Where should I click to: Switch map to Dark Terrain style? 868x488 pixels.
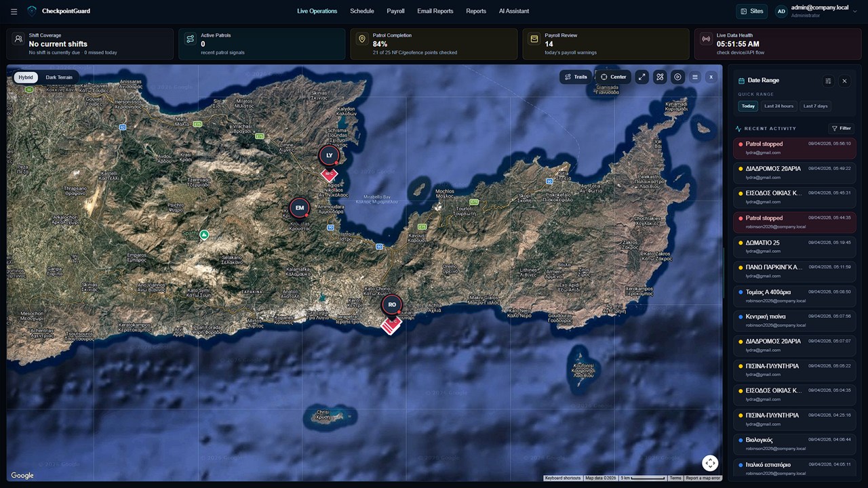[59, 77]
